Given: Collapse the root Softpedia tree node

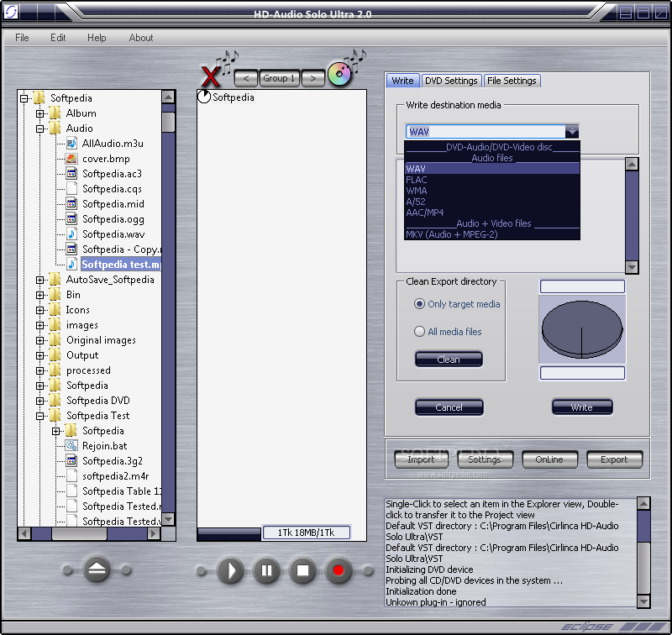Looking at the screenshot, I should [24, 98].
